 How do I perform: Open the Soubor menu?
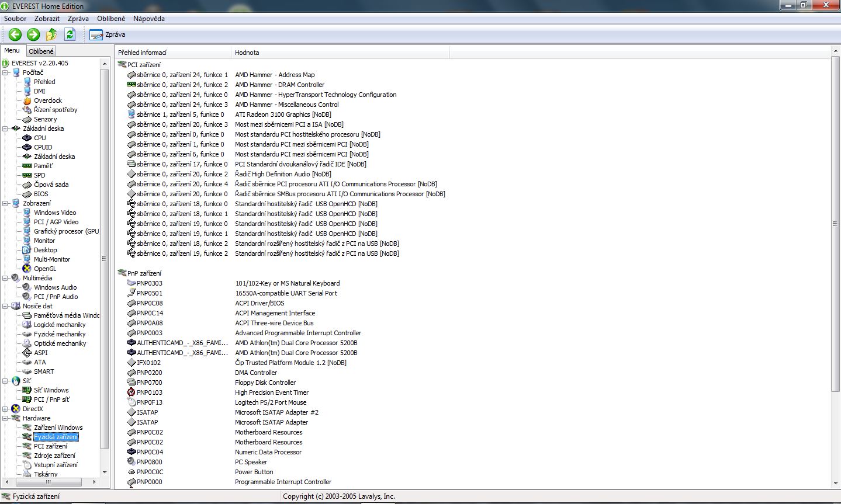click(15, 19)
